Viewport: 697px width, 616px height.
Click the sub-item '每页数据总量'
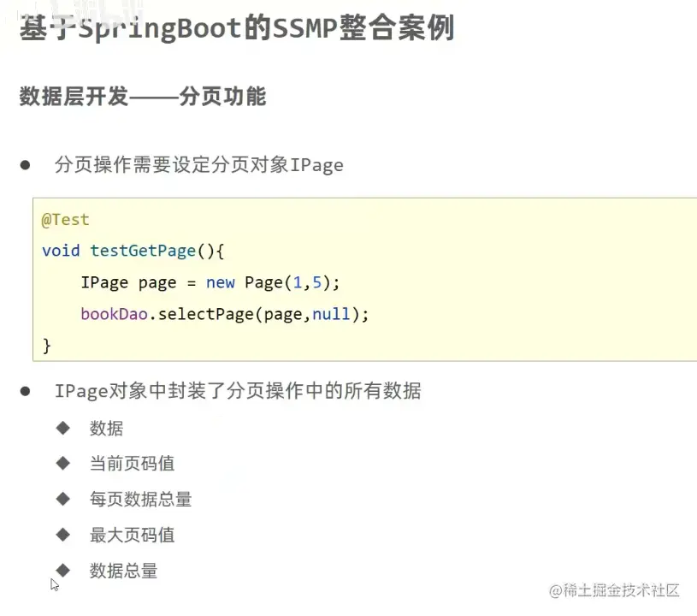point(140,499)
